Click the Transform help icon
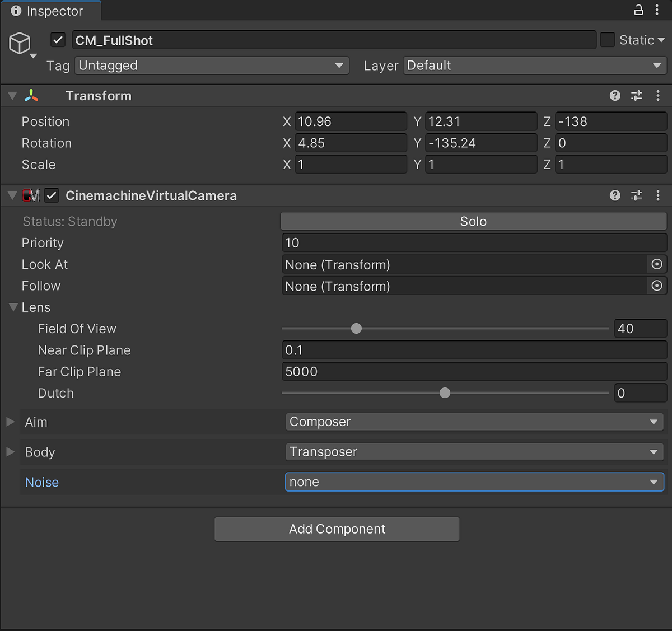This screenshot has height=631, width=672. tap(615, 95)
